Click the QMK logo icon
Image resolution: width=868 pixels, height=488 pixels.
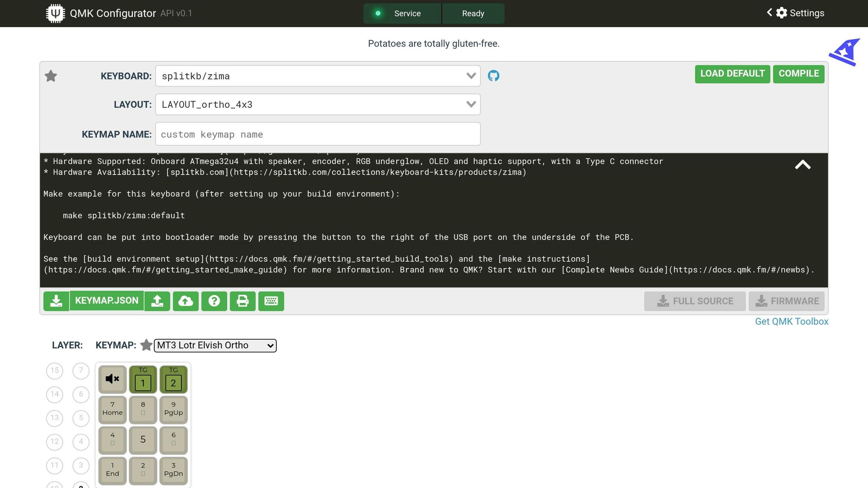click(x=55, y=13)
